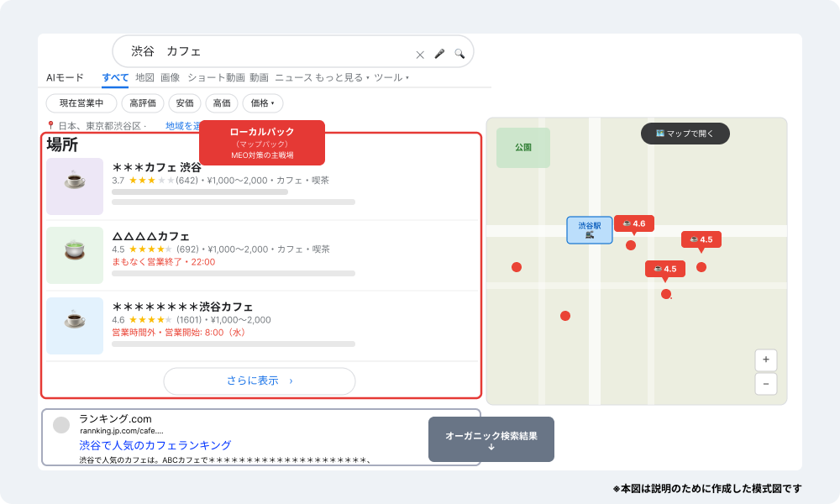Open the 地図 tab
840x504 pixels.
[x=144, y=77]
